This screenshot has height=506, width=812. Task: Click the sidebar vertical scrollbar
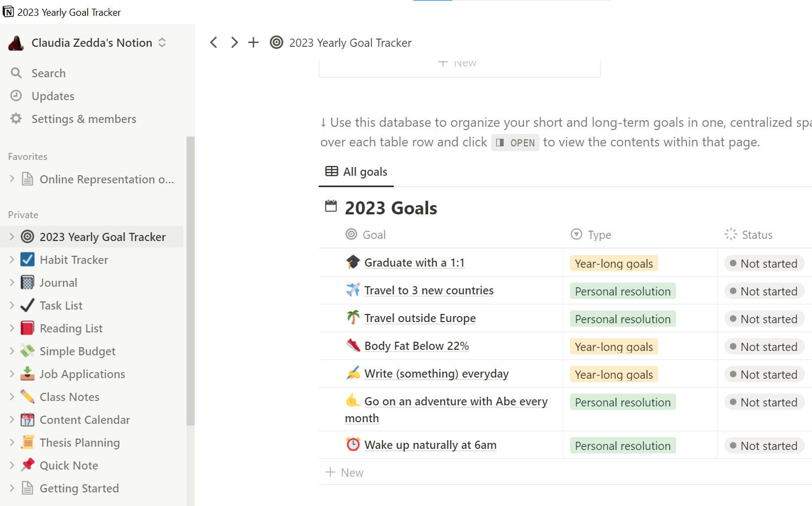coord(190,281)
